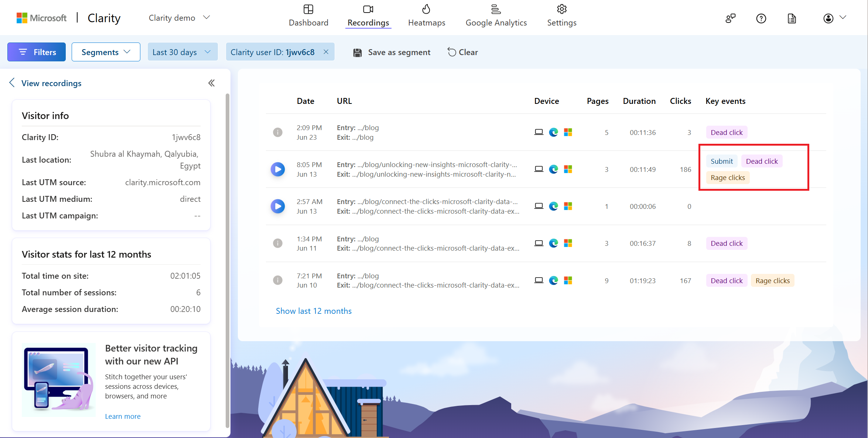Expand the Clarity demo project dropdown
This screenshot has height=438, width=868.
click(179, 18)
